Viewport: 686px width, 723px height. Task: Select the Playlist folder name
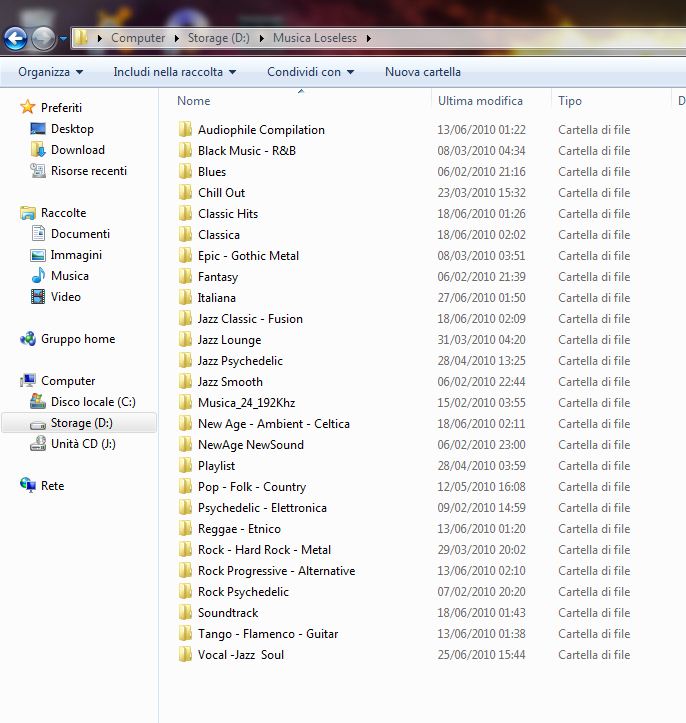(x=217, y=466)
